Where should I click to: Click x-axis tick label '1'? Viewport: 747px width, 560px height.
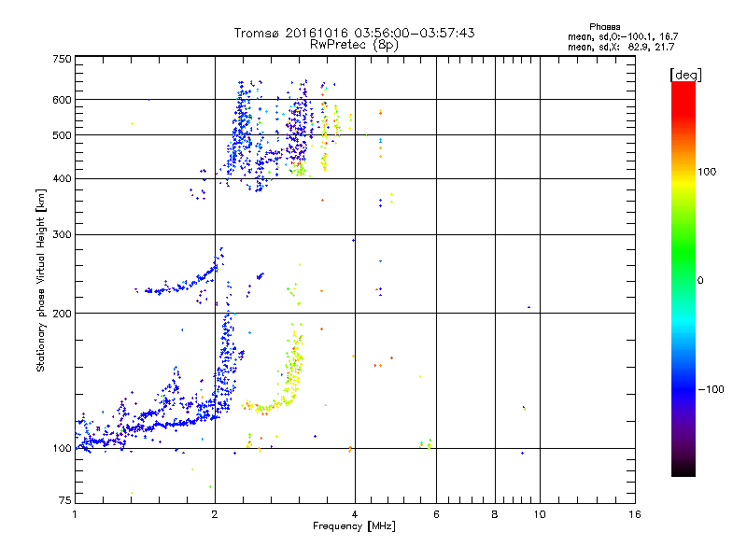(x=75, y=514)
